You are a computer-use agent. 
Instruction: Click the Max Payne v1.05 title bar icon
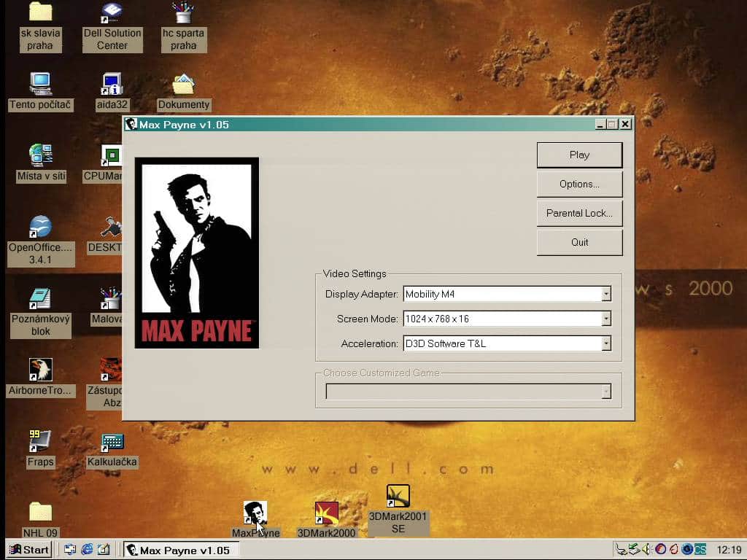(x=131, y=124)
